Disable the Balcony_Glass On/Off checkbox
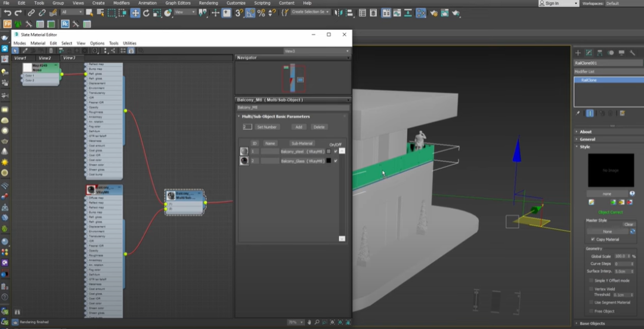This screenshot has width=644, height=329. [x=336, y=161]
